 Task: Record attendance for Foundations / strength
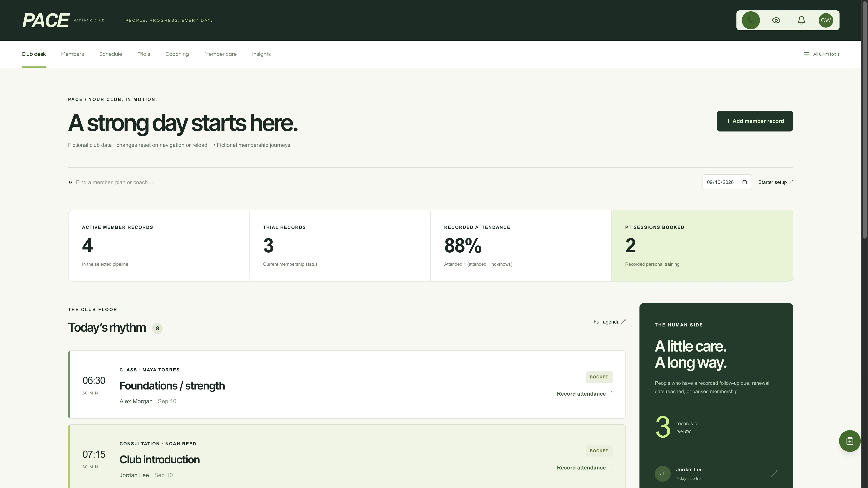pyautogui.click(x=585, y=394)
